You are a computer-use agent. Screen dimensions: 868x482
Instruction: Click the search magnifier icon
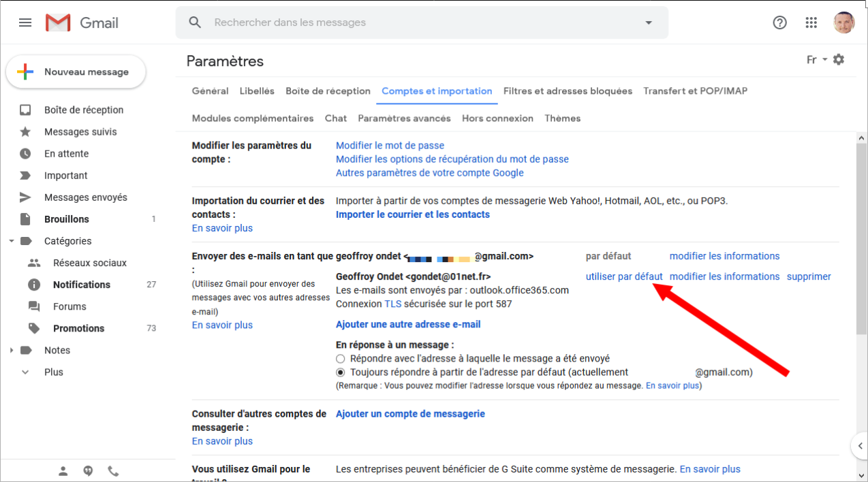coord(196,22)
